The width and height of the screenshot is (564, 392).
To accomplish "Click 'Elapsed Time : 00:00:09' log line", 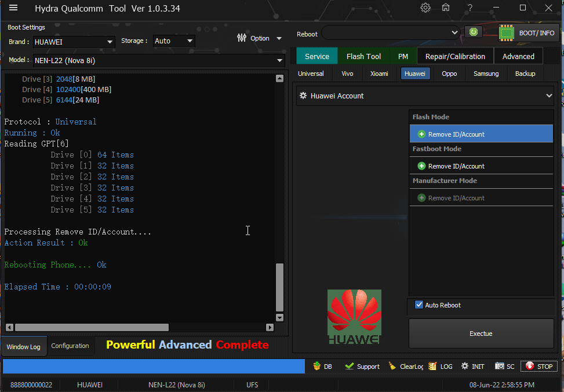I will [57, 287].
